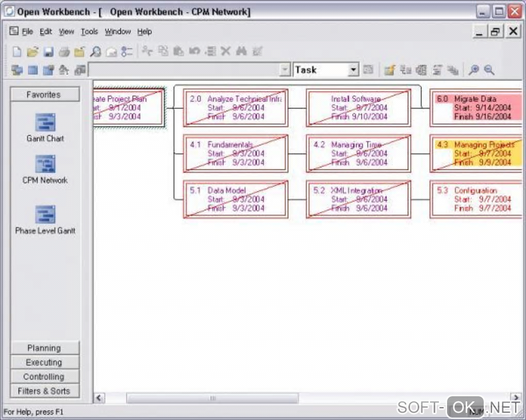Open the Task combo box dropdown arrow

click(353, 70)
